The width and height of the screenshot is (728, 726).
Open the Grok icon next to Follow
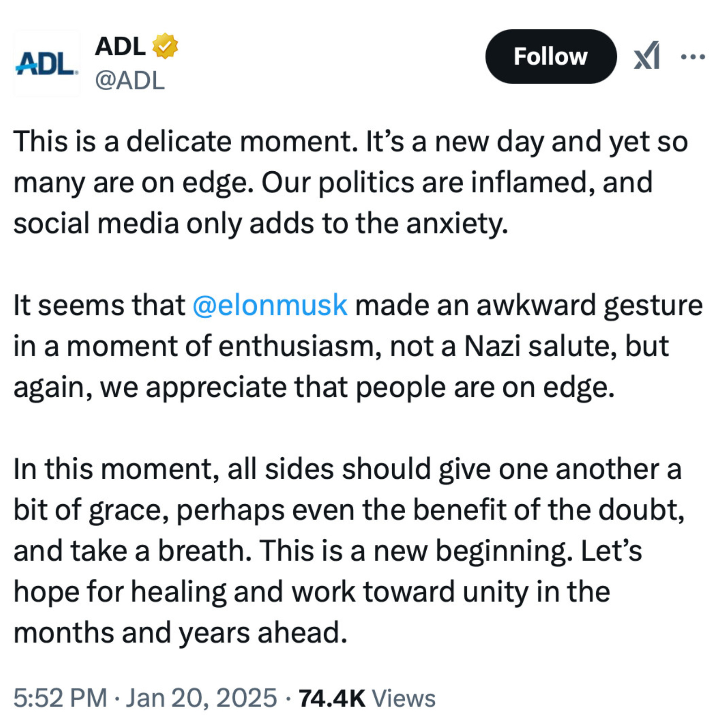click(x=646, y=56)
